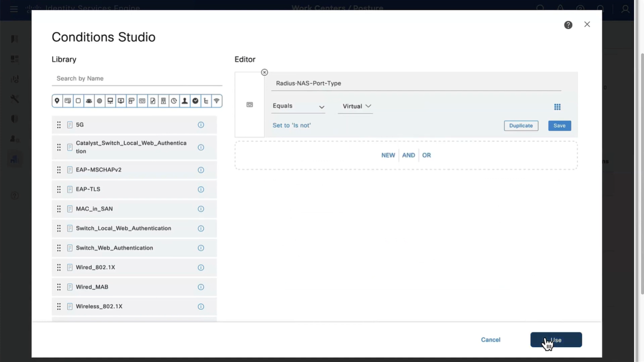Screen dimensions: 644x362
Task: Open the help question mark icon
Action: pos(568,25)
